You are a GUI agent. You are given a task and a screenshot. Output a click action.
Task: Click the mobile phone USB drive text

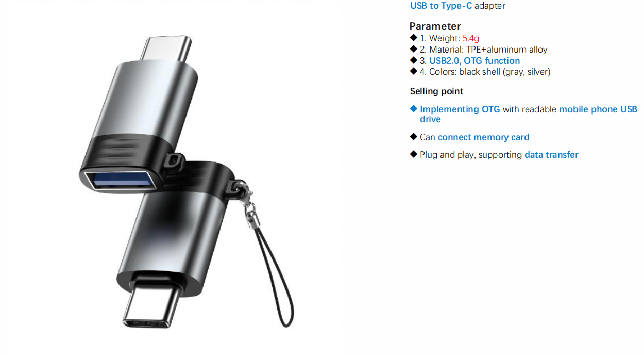[x=529, y=114]
